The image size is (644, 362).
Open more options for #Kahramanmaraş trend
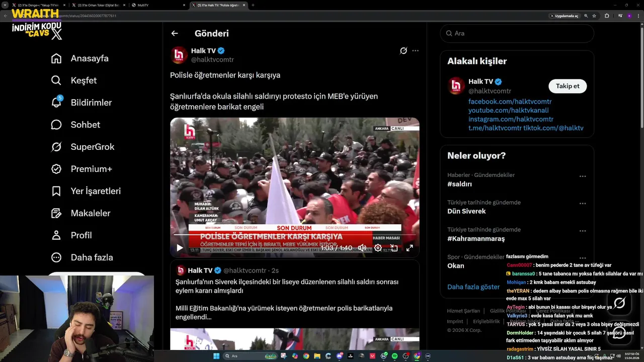(x=583, y=231)
